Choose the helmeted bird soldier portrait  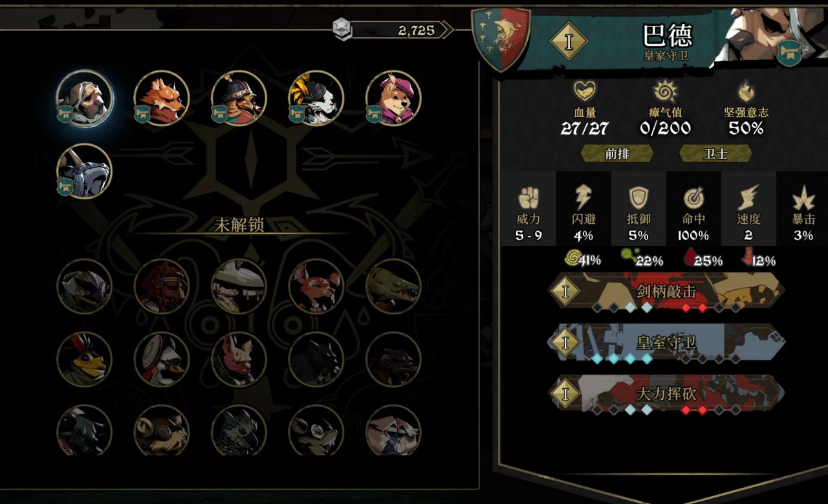(239, 98)
